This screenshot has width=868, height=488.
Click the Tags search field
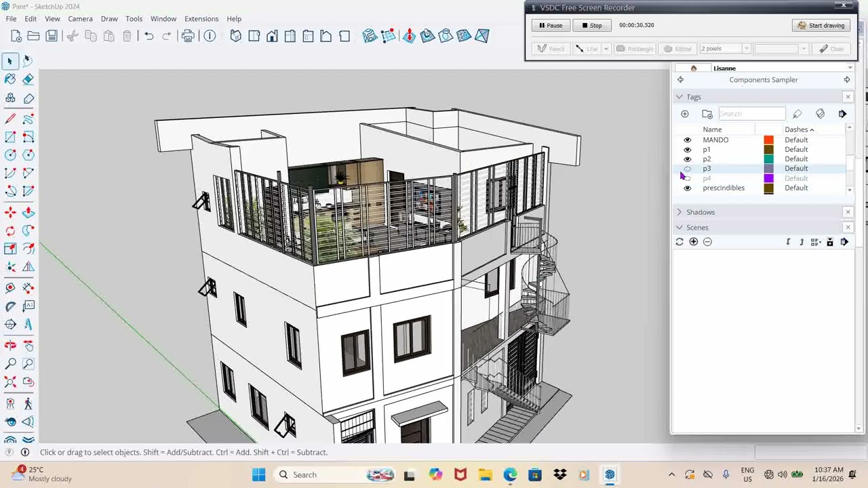click(x=751, y=114)
